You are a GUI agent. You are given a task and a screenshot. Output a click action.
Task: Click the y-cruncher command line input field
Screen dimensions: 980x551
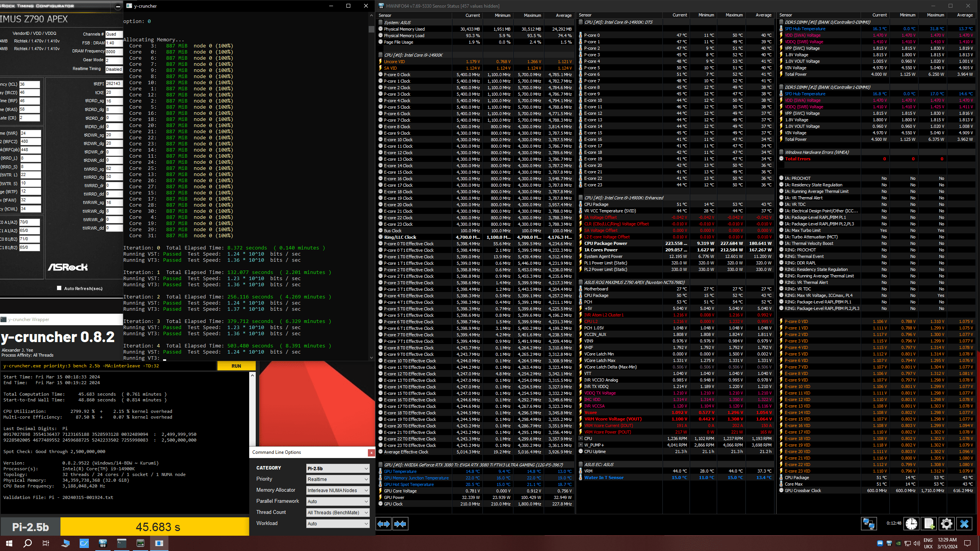click(109, 366)
